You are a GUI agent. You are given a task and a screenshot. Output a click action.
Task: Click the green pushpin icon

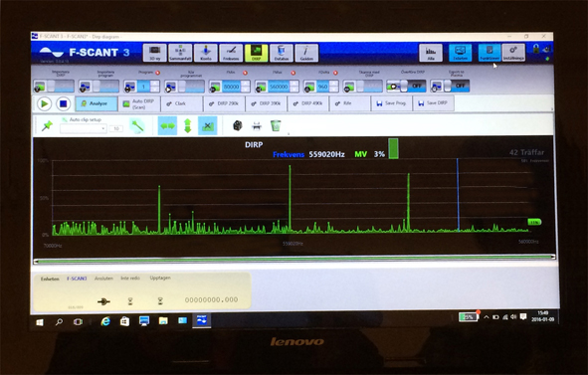(47, 126)
